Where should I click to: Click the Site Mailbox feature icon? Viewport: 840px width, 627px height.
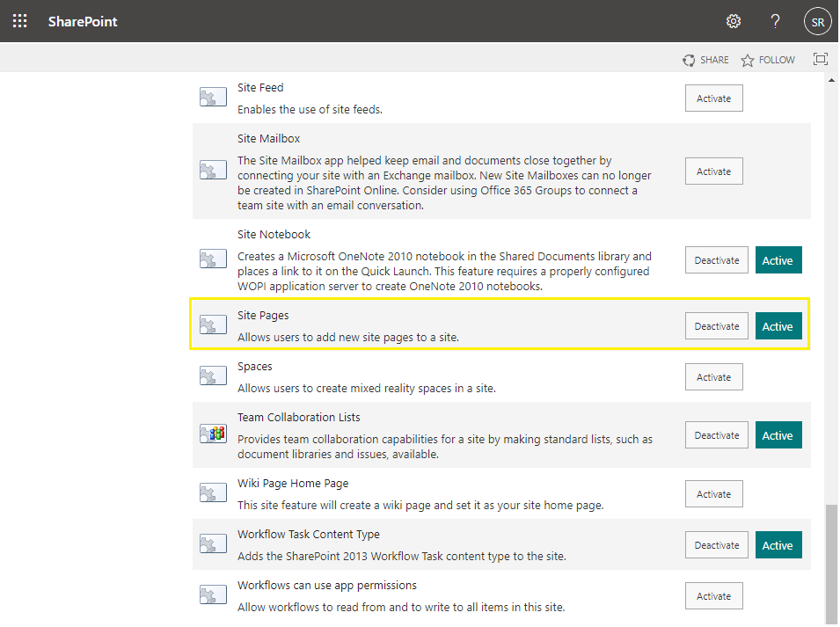click(212, 171)
